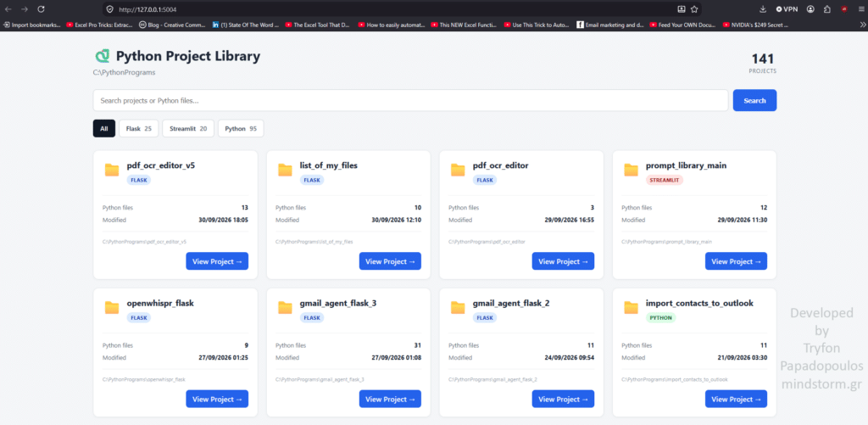The width and height of the screenshot is (868, 425).
Task: Open the 'This NEW Excel Functi...' bookmark
Action: pyautogui.click(x=464, y=25)
